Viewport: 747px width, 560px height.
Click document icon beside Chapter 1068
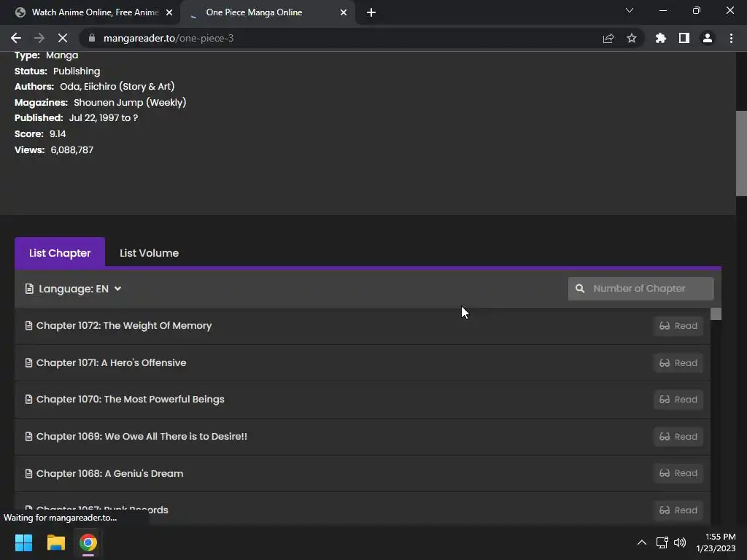(x=28, y=473)
